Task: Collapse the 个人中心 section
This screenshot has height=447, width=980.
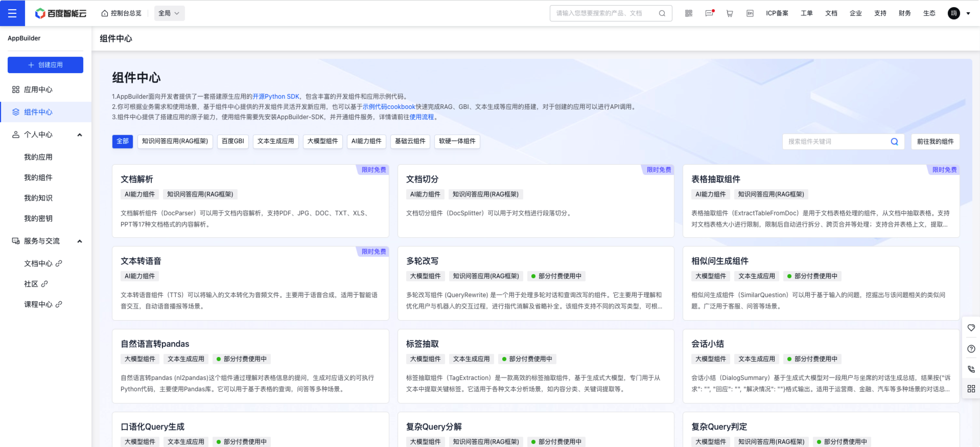Action: [79, 135]
